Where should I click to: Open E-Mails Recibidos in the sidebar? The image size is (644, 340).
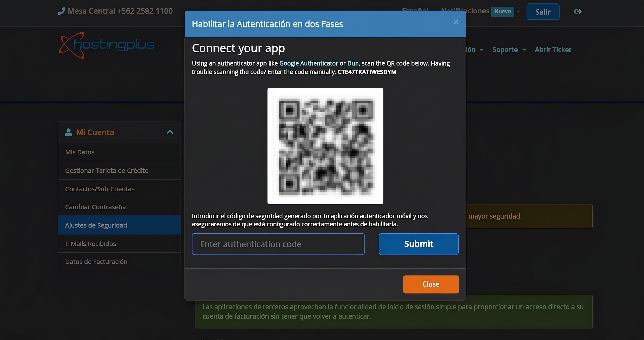point(119,244)
